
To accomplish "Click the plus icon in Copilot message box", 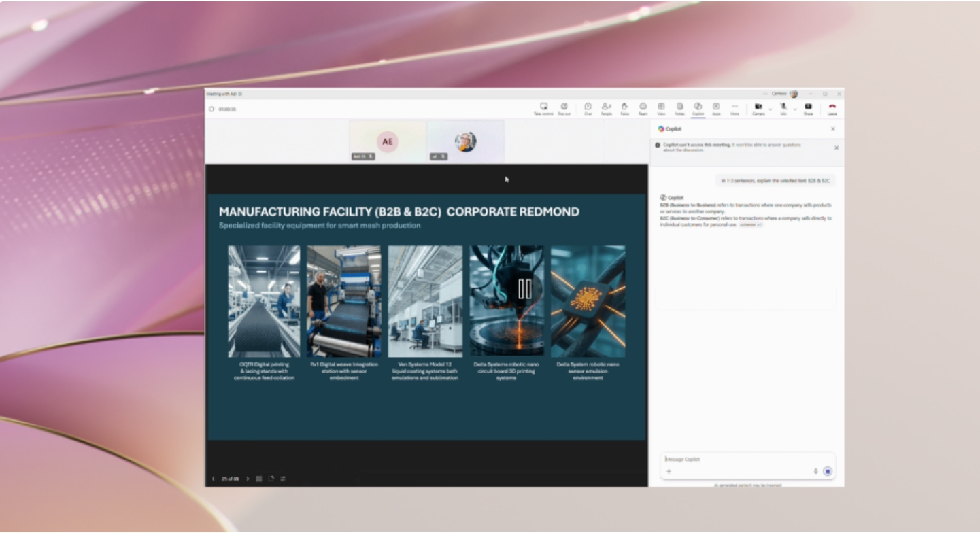I will click(669, 472).
